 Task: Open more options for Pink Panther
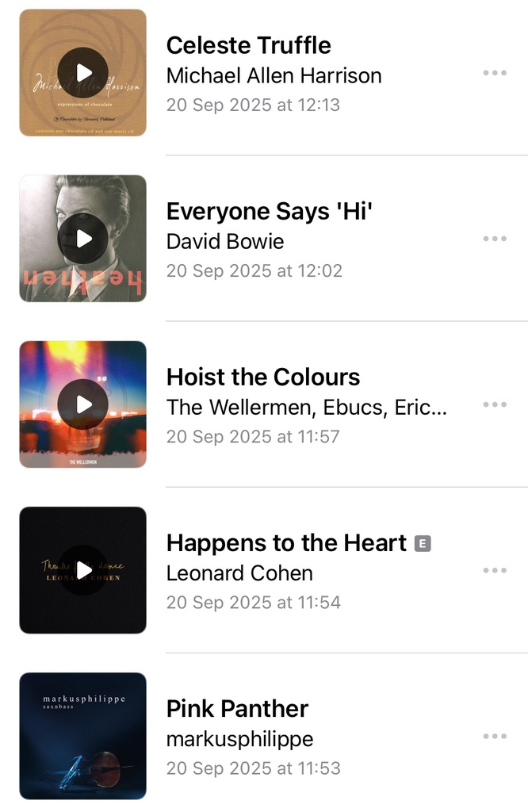(x=495, y=736)
